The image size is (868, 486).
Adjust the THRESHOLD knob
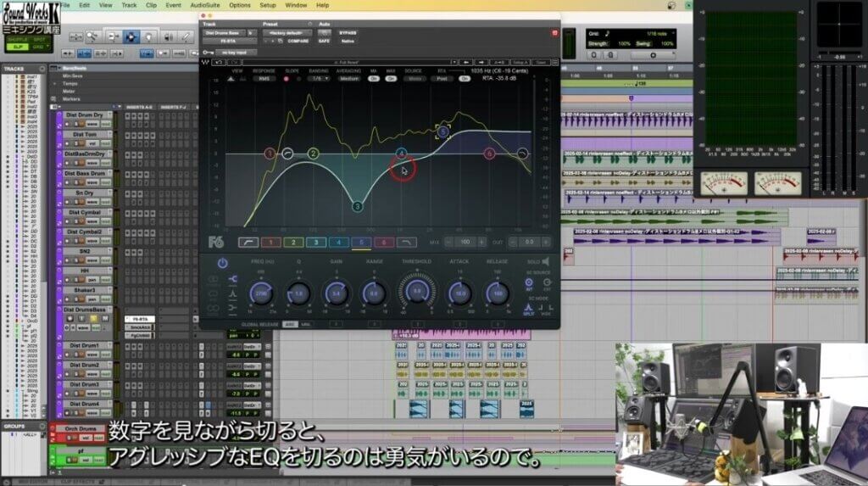pyautogui.click(x=417, y=292)
